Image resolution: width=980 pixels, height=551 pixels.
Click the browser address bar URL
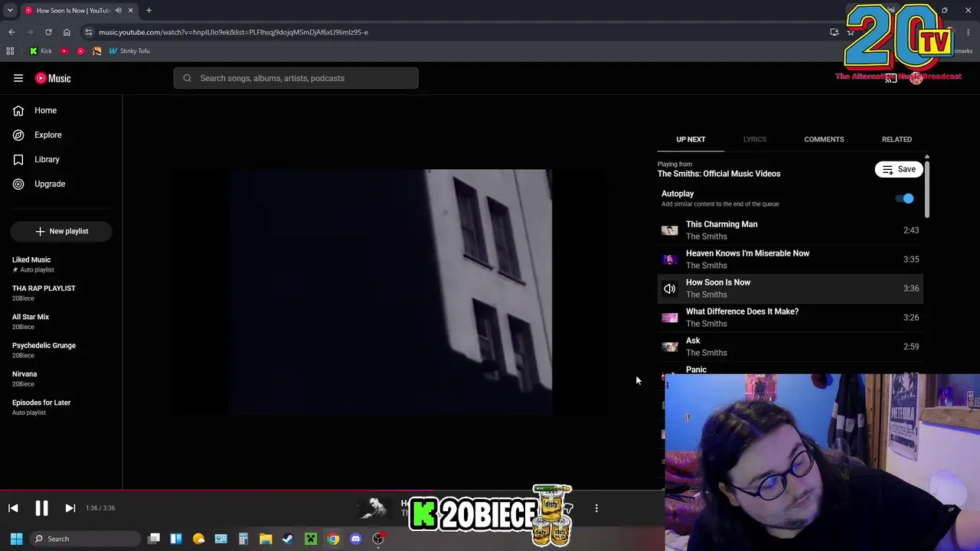click(x=234, y=32)
